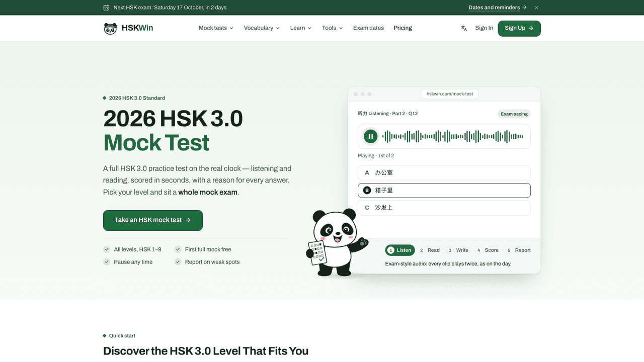The height and width of the screenshot is (362, 644).
Task: Click the check icon beside All levels, HSK 1–9
Action: pos(107,249)
